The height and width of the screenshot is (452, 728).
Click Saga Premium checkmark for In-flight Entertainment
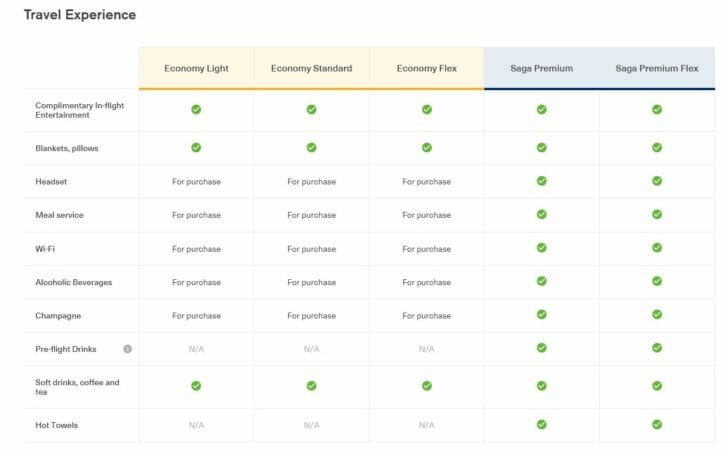[542, 110]
